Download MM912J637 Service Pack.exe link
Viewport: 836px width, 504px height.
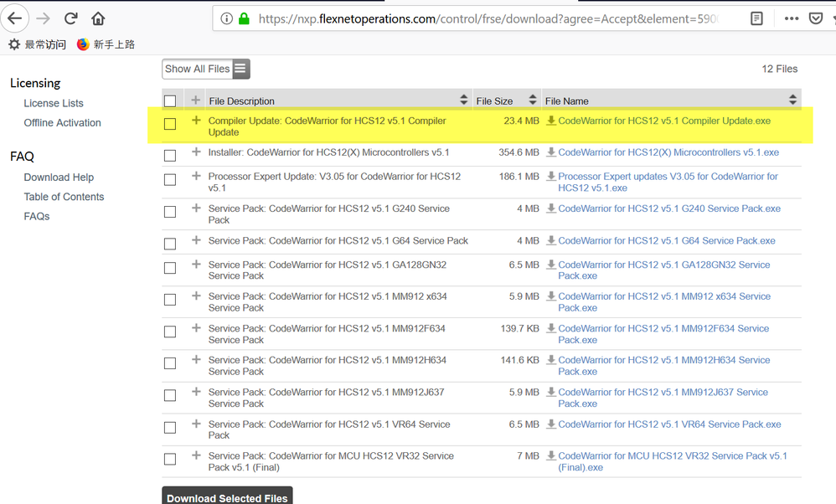click(663, 398)
